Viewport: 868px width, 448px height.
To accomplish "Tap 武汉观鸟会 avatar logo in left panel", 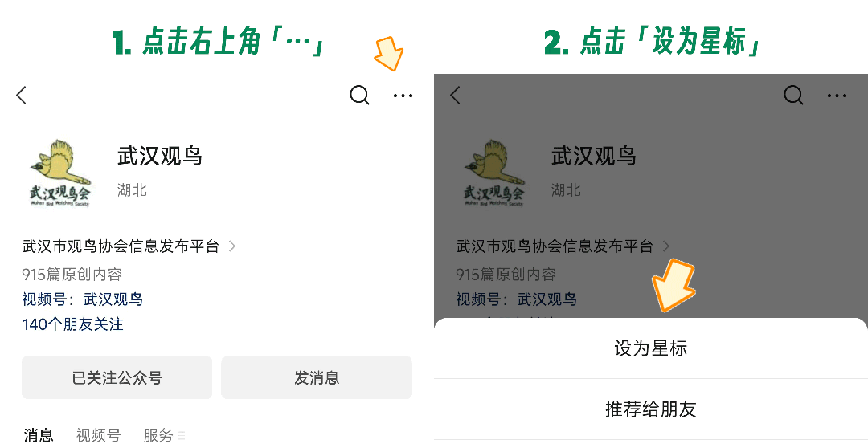I will (59, 173).
